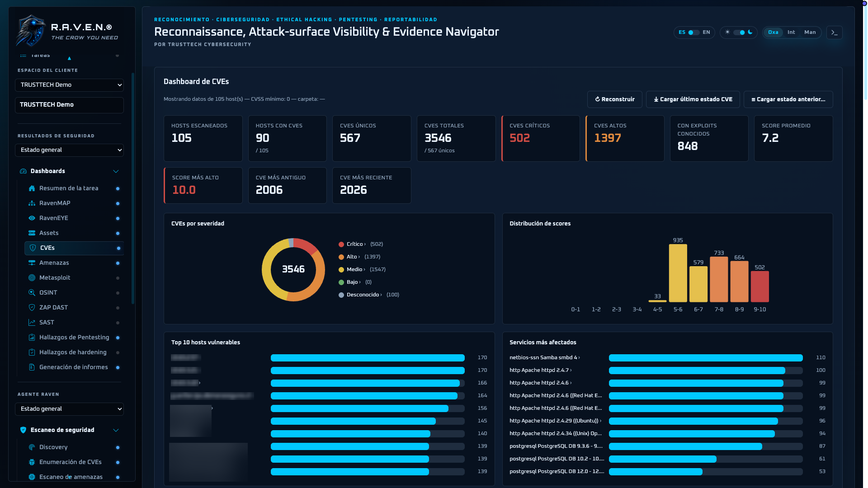This screenshot has width=868, height=488.
Task: Click the TRUSTTECH Demo name field
Action: (x=69, y=105)
